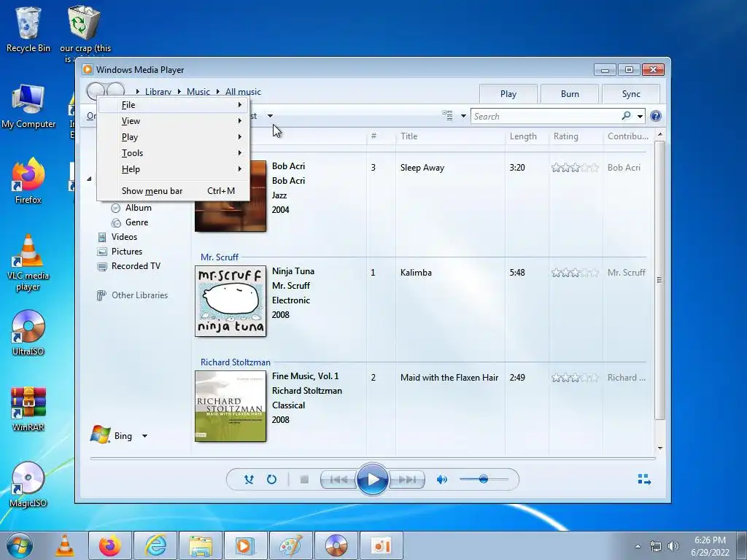Viewport: 747px width, 560px height.
Task: Select Other Libraries
Action: pyautogui.click(x=139, y=295)
